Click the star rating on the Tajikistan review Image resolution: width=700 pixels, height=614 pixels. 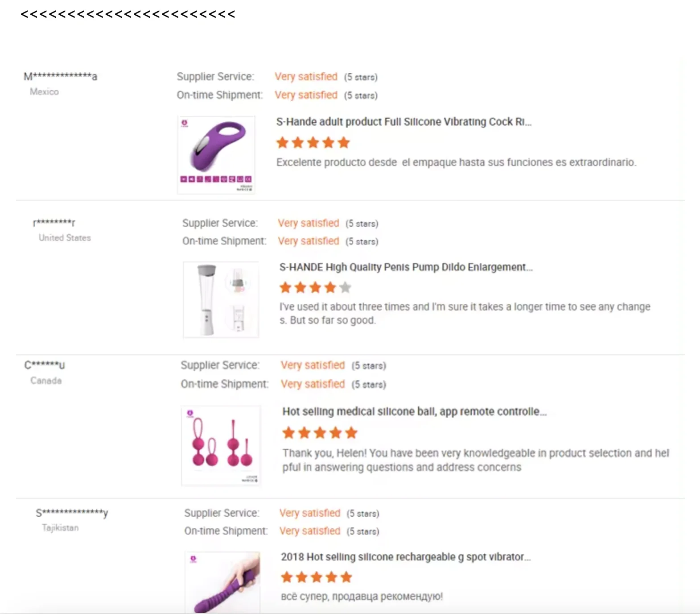[317, 577]
